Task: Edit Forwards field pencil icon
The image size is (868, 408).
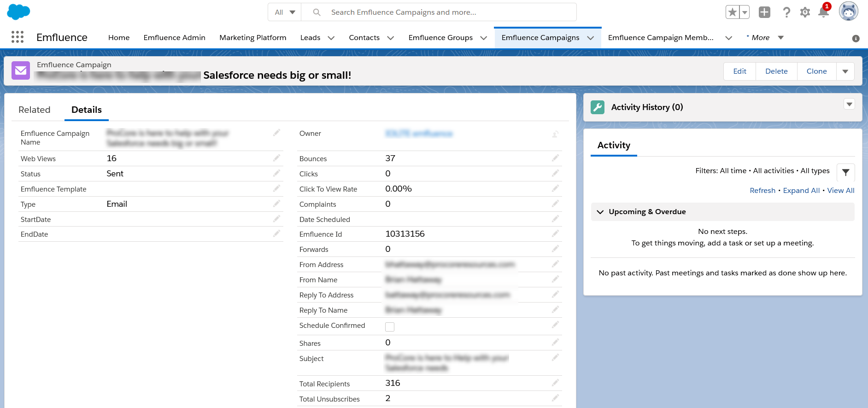Action: (x=555, y=249)
